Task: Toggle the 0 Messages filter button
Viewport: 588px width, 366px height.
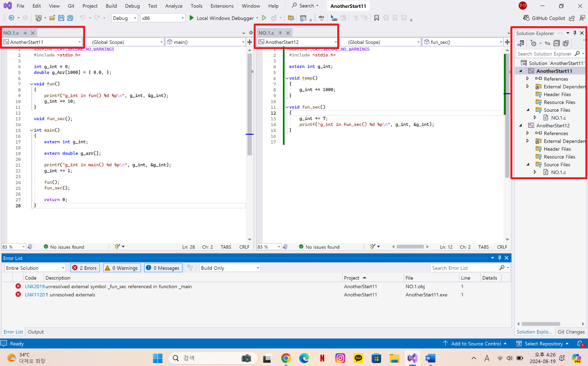Action: coord(163,268)
